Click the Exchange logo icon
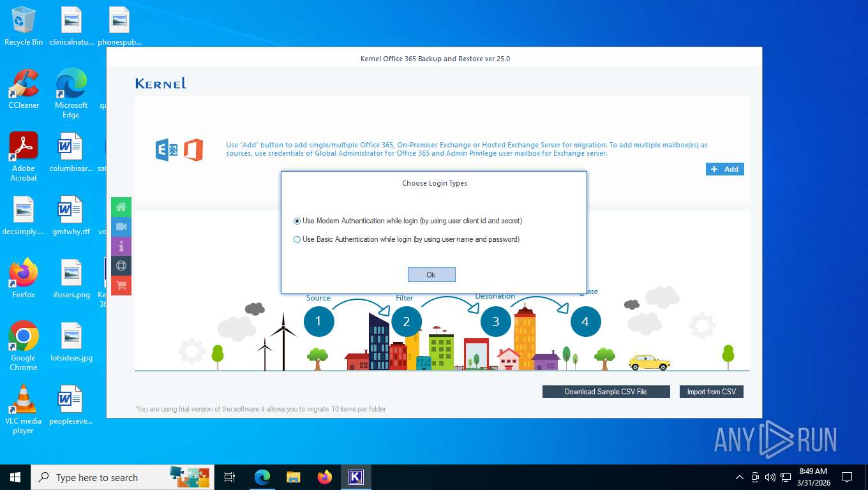Image resolution: width=868 pixels, height=490 pixels. [167, 150]
